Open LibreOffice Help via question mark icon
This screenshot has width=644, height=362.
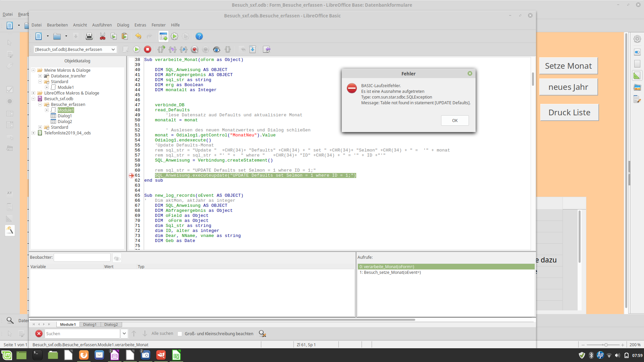[x=199, y=37]
